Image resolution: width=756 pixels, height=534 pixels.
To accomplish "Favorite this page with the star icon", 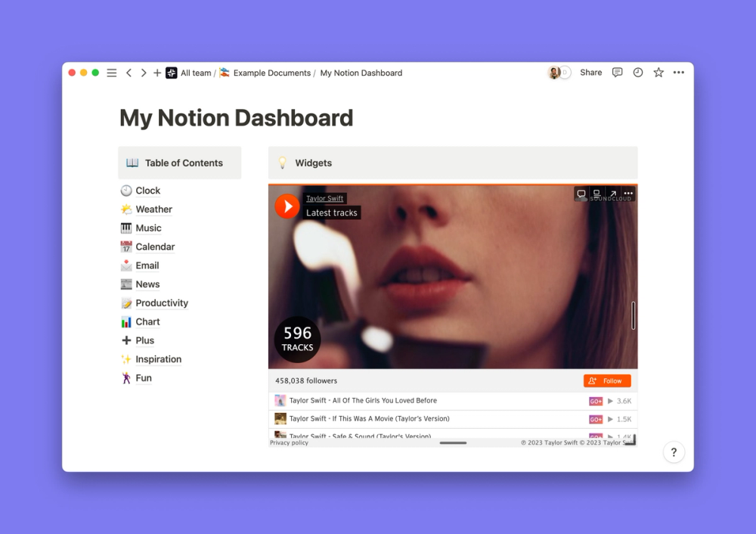I will point(658,72).
